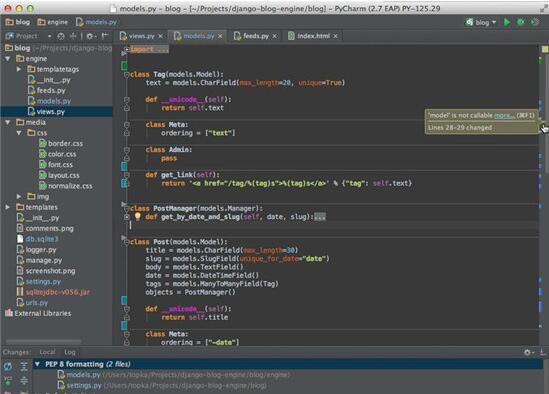Select feeds.py in the project tree
This screenshot has height=394, width=549.
[x=47, y=90]
